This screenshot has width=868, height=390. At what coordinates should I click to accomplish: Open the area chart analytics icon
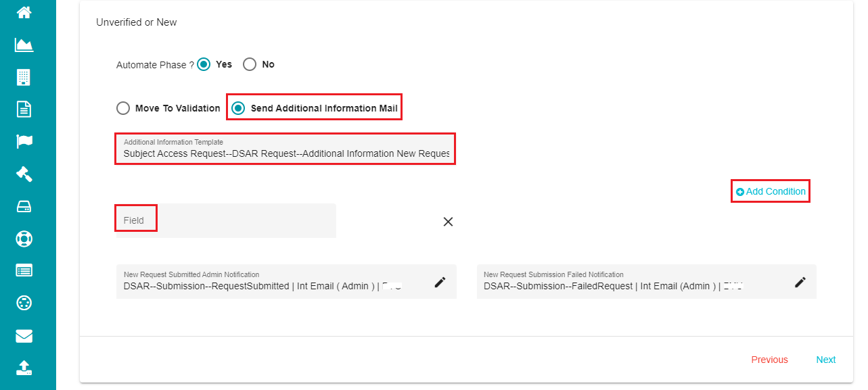(x=24, y=45)
